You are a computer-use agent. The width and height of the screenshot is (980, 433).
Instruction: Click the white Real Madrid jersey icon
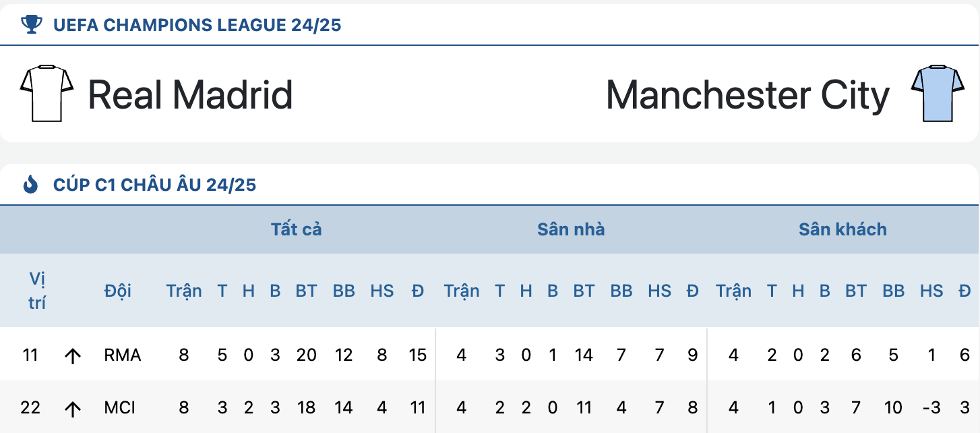(47, 94)
